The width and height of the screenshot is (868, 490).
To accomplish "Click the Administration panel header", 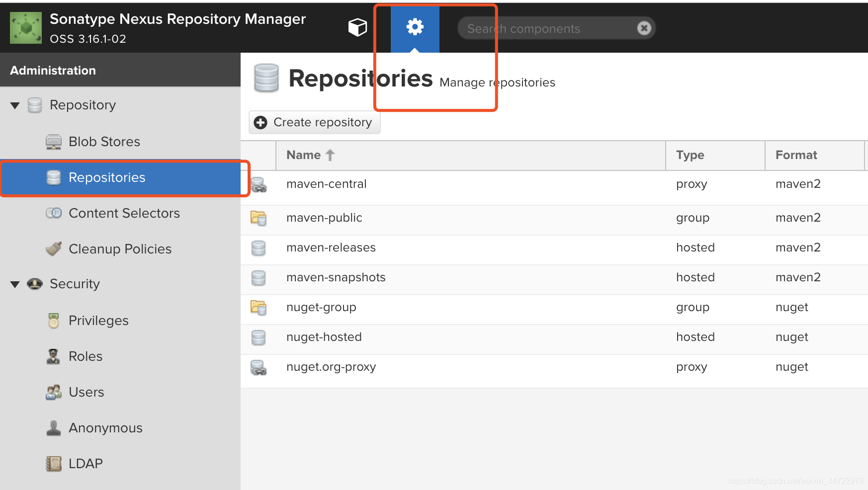I will tap(120, 70).
